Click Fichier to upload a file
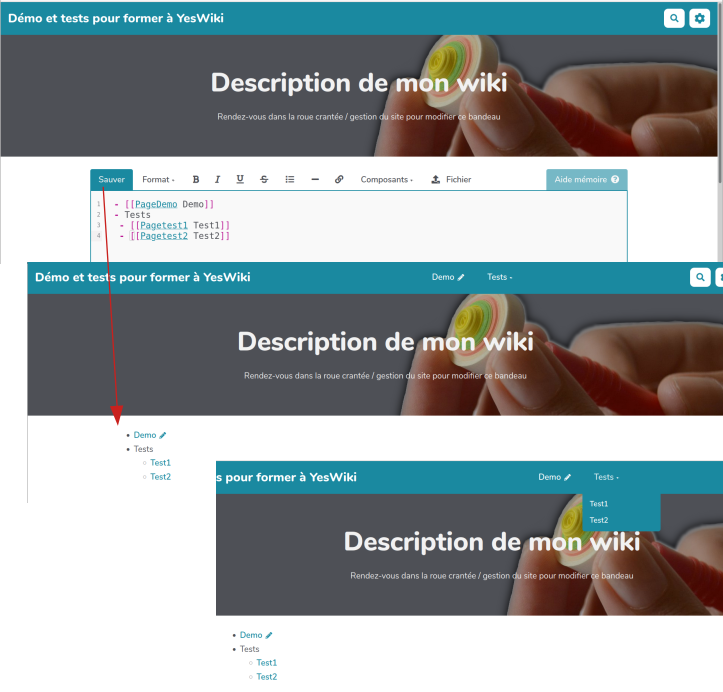 [x=451, y=180]
